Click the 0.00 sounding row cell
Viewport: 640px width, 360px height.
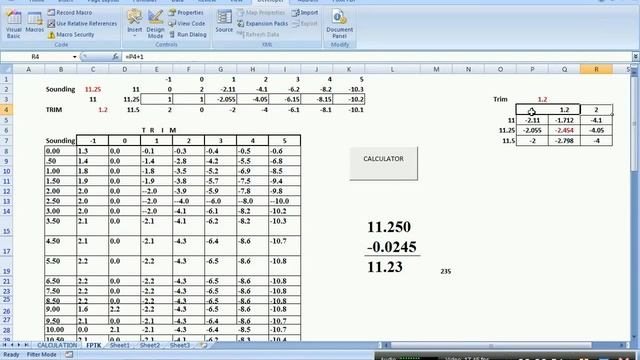pyautogui.click(x=60, y=151)
